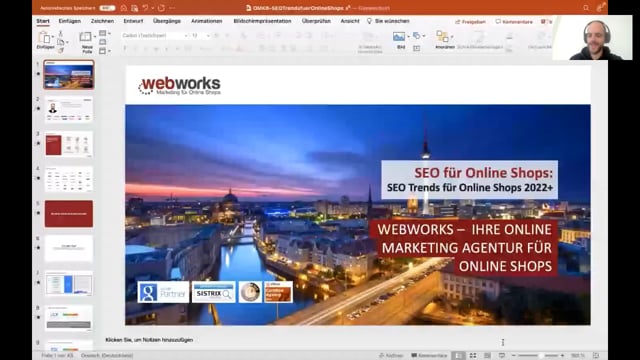
Task: Click the notes field 'Klicken Sie, um Notizen hinzuzufügen'
Action: [x=149, y=340]
